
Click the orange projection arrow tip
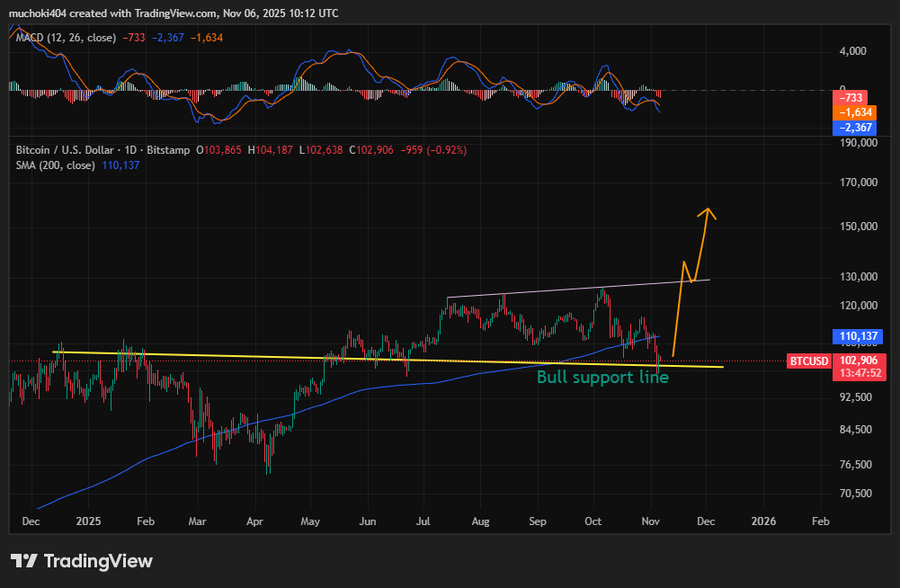point(708,210)
